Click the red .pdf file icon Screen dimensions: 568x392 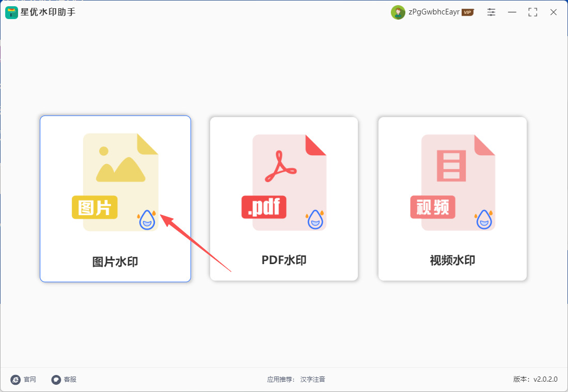point(284,183)
